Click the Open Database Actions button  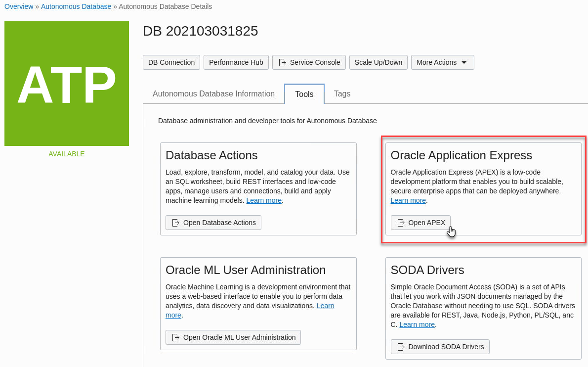click(213, 223)
